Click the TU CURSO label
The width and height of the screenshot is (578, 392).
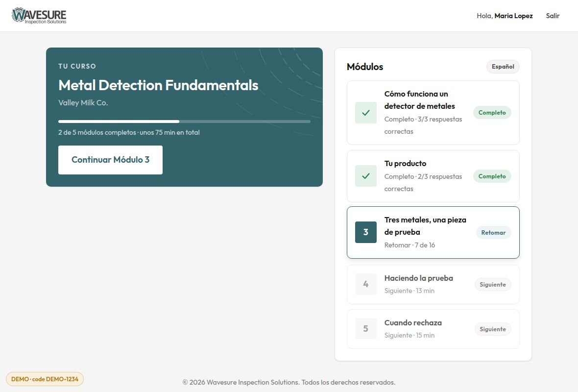point(77,66)
